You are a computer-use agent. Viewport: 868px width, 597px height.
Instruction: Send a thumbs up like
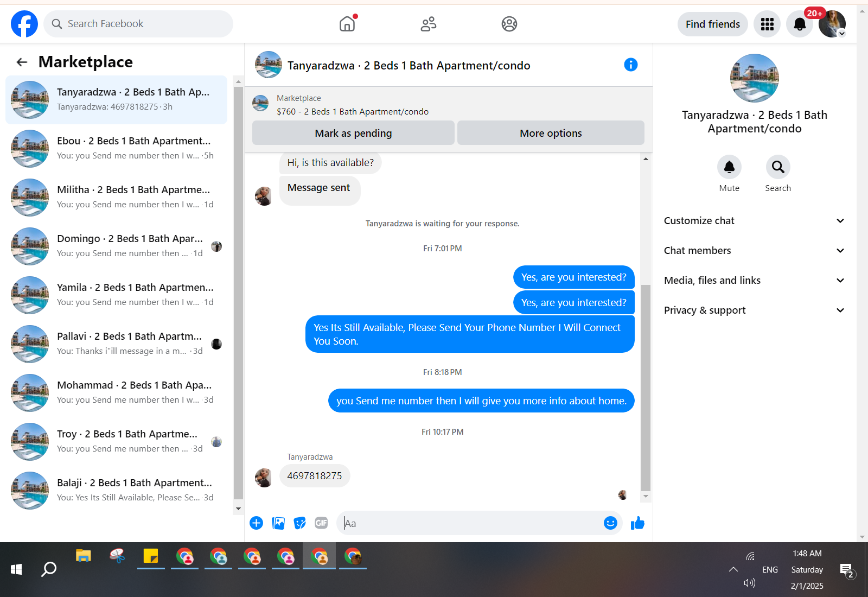tap(637, 523)
